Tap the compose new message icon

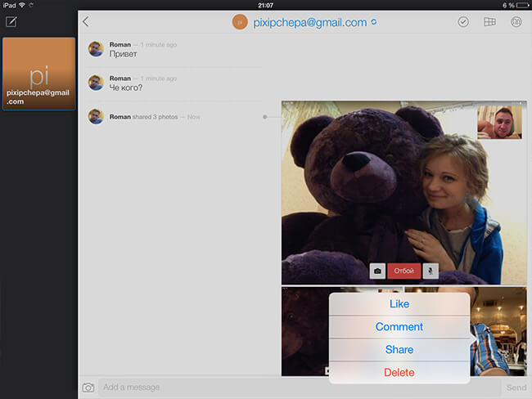pos(11,22)
